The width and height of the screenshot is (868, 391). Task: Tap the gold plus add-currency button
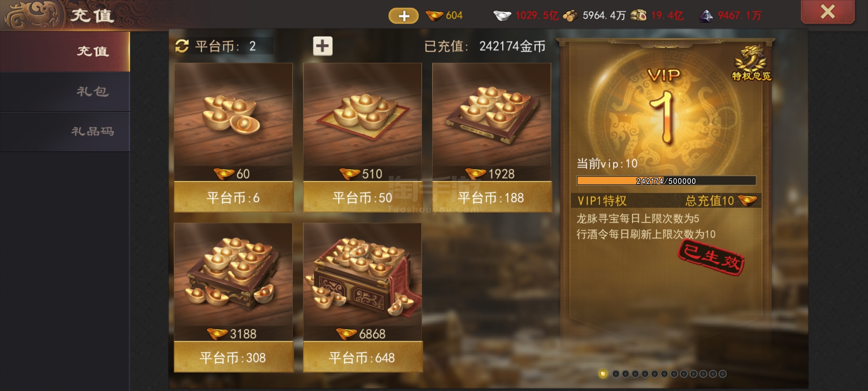tap(403, 16)
